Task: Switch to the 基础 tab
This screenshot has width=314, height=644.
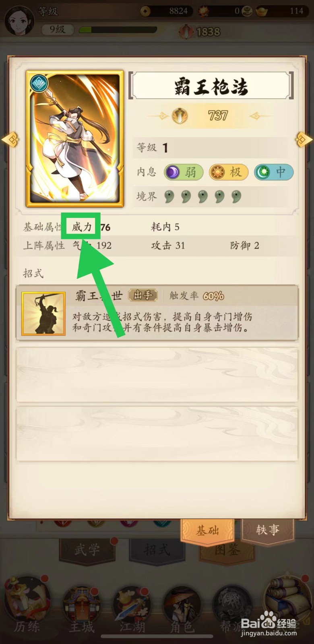Action: 208,530
